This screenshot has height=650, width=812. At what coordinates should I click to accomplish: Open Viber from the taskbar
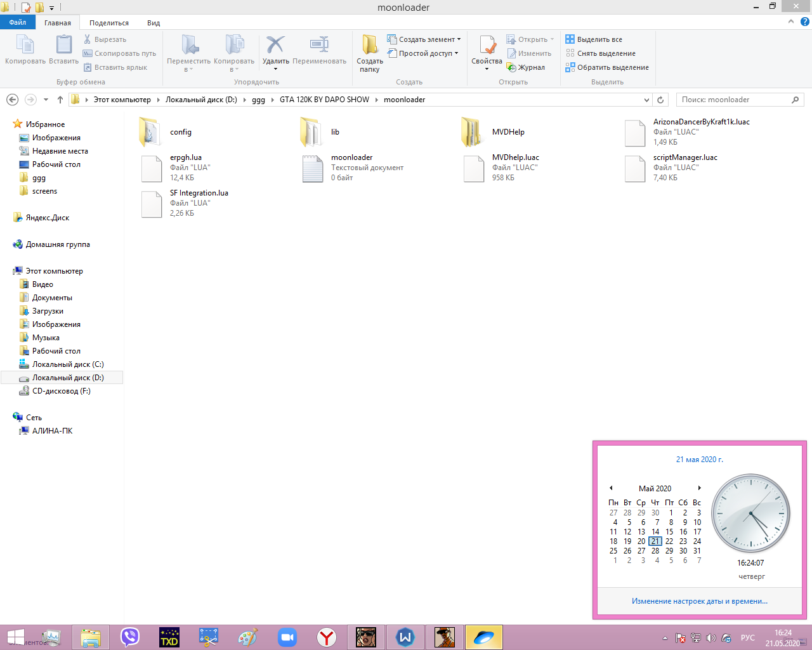click(130, 637)
